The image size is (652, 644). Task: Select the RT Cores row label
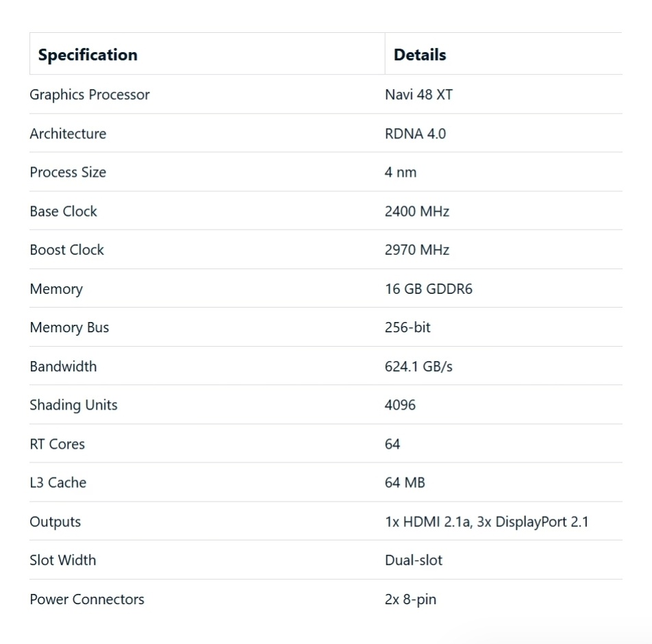(57, 444)
